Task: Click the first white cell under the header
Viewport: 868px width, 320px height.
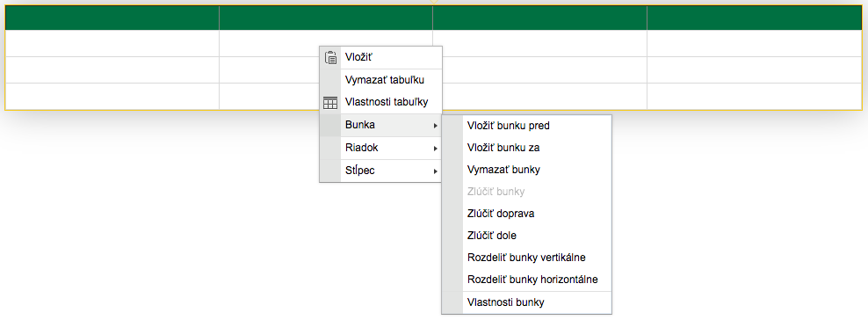Action: click(112, 43)
